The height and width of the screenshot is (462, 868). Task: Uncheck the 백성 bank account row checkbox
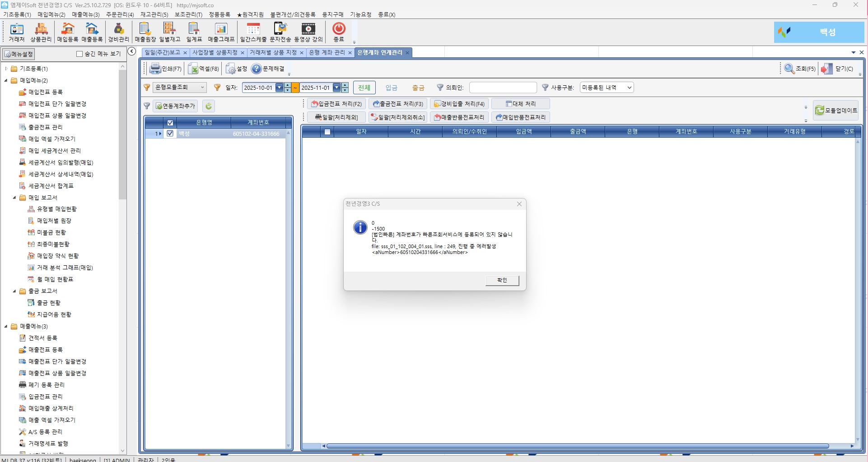(x=170, y=134)
